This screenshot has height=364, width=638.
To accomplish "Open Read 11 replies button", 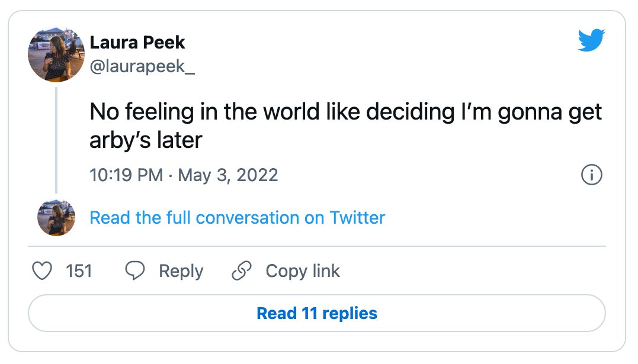I will pos(317,313).
